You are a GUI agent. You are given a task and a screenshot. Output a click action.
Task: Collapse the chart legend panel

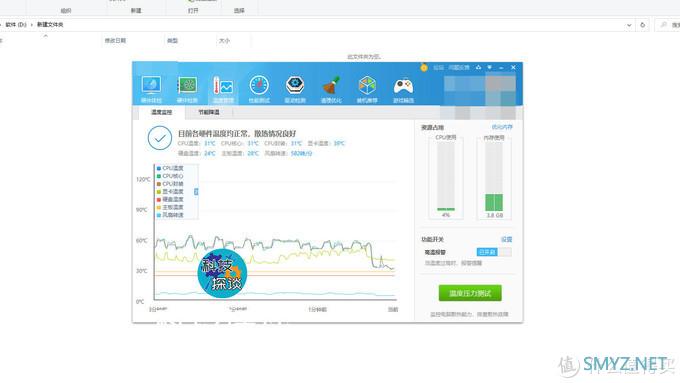click(196, 192)
